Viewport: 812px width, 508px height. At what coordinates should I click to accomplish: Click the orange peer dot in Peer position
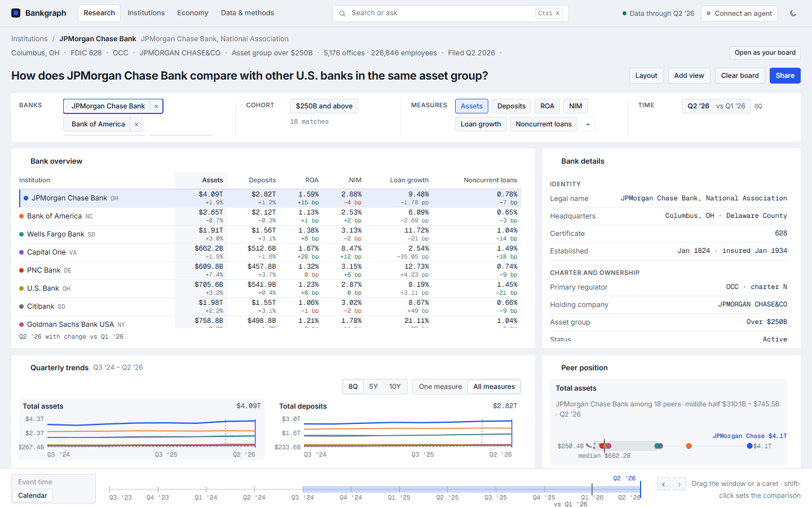tap(689, 446)
